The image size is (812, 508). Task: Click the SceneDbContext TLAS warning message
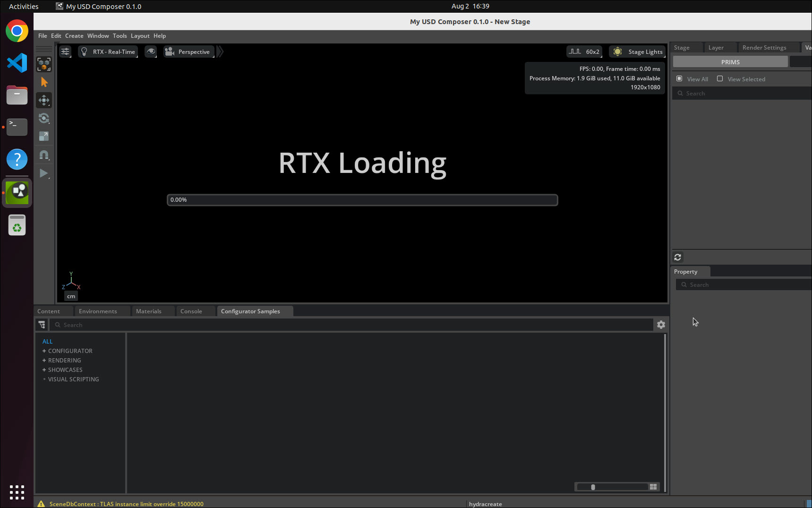click(x=126, y=504)
